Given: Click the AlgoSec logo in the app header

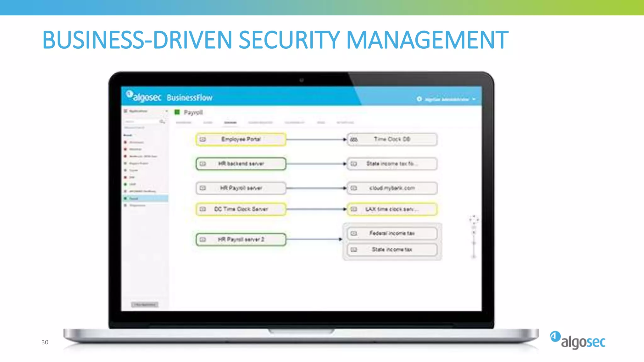Looking at the screenshot, I should pyautogui.click(x=144, y=96).
